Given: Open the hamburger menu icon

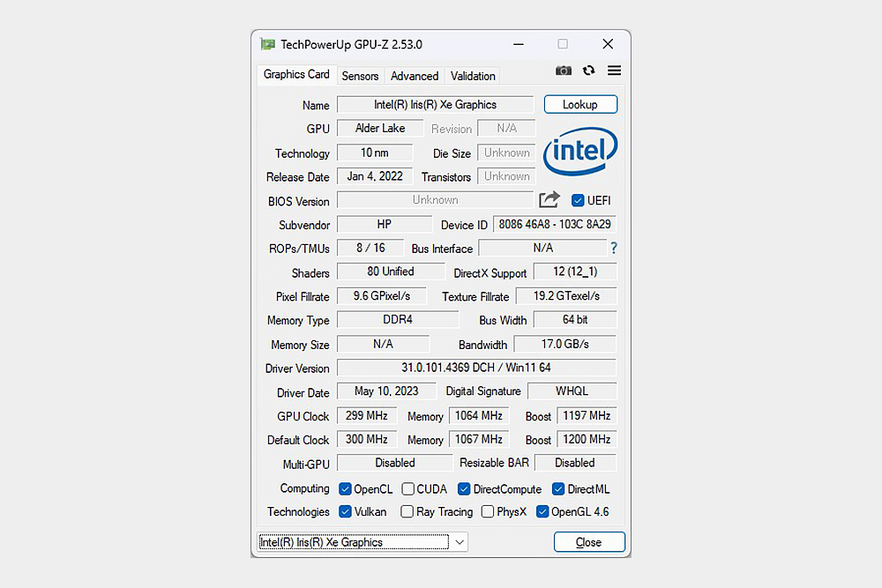Looking at the screenshot, I should 614,71.
